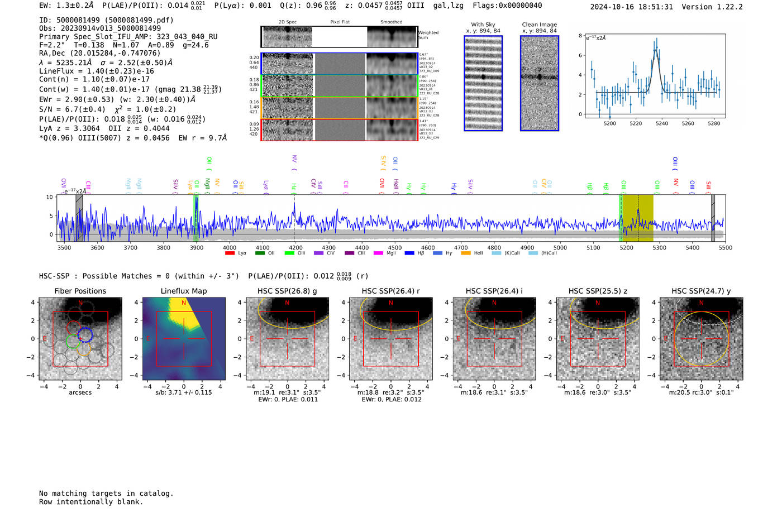Open the Fiber Positions image

coord(80,338)
